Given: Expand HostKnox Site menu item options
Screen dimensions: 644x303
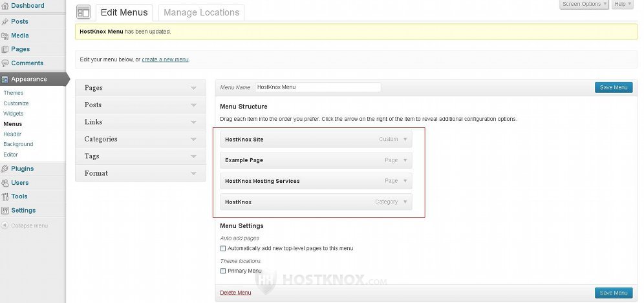Looking at the screenshot, I should pos(405,140).
